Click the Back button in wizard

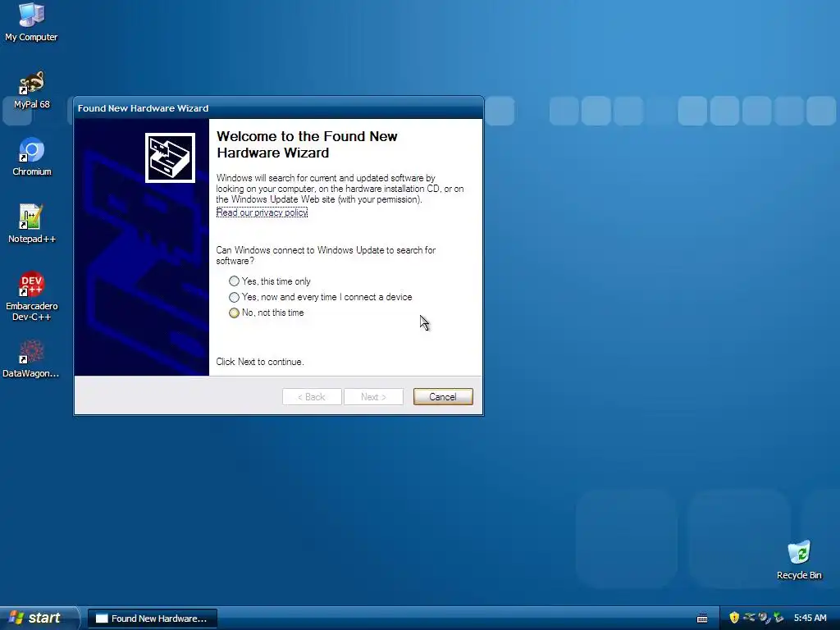tap(312, 396)
